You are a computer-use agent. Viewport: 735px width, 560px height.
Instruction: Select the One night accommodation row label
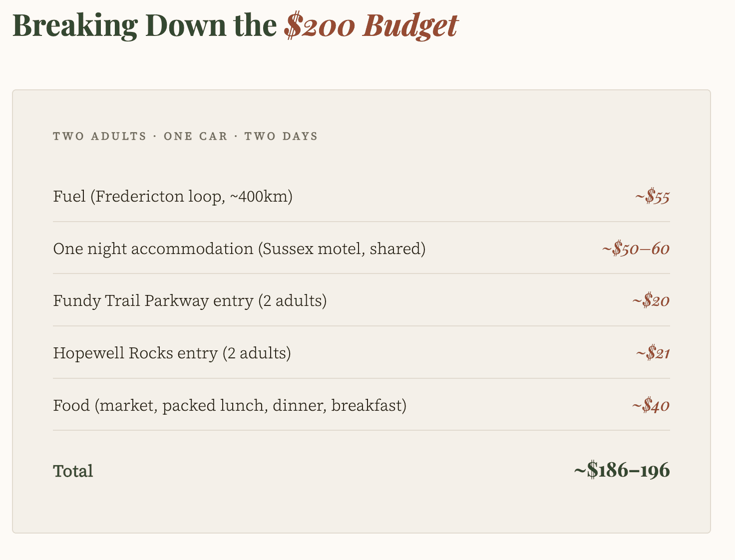[239, 249]
